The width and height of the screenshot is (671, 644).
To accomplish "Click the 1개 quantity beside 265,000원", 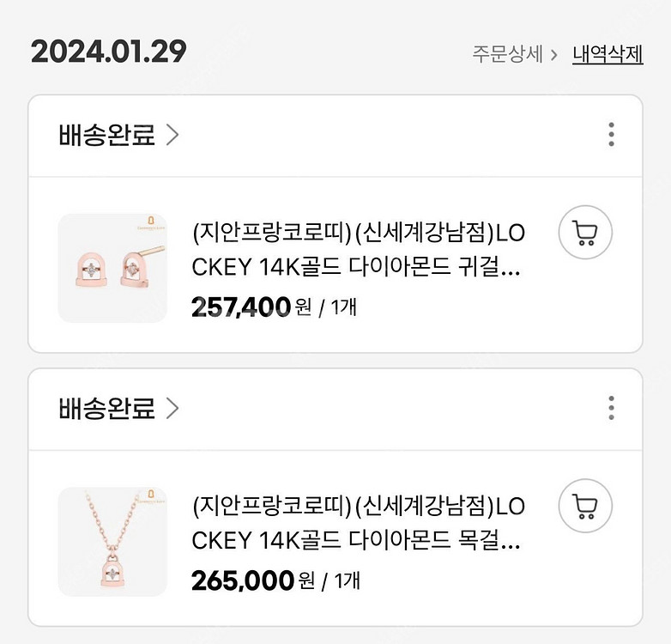I will [x=345, y=581].
